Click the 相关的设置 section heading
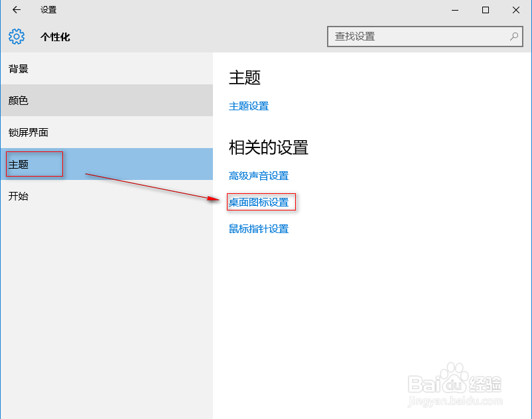The width and height of the screenshot is (532, 419). (x=267, y=147)
